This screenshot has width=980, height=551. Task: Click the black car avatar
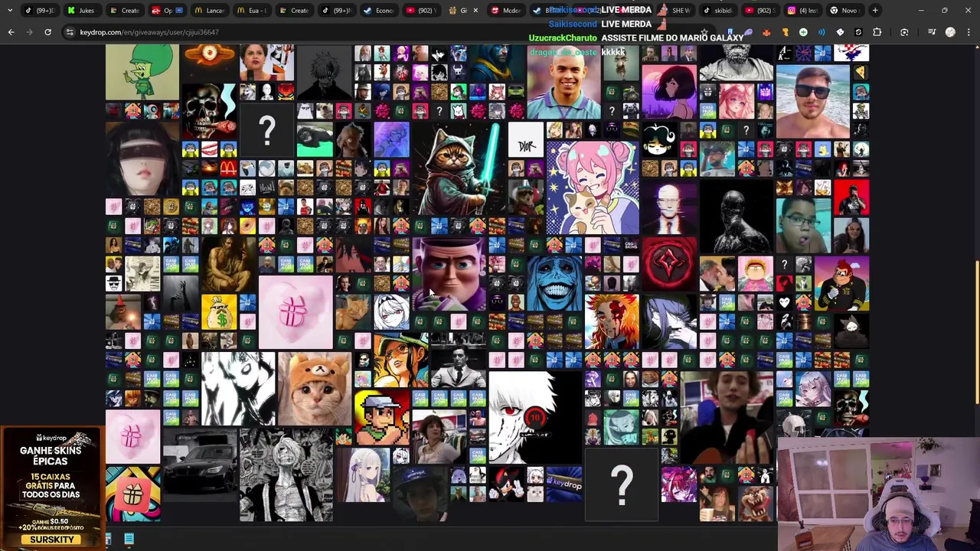(200, 465)
